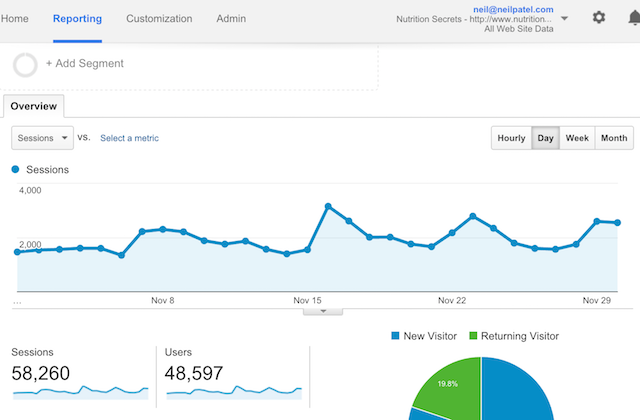
Task: Click the Sessions total 58,260
Action: point(41,373)
